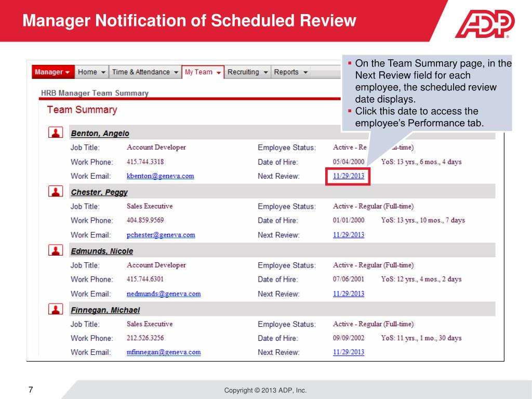
Task: Email kbenton@geneva.com
Action: coord(160,176)
